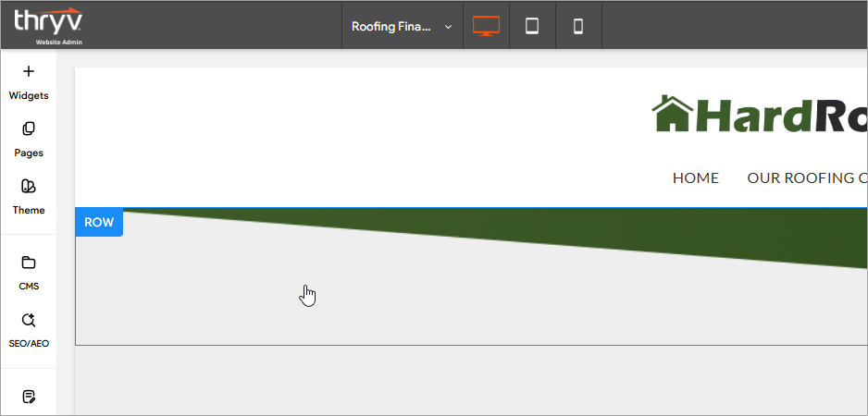Open the "Roofing Fina..." page name dropdown
The width and height of the screenshot is (868, 416).
(x=391, y=27)
